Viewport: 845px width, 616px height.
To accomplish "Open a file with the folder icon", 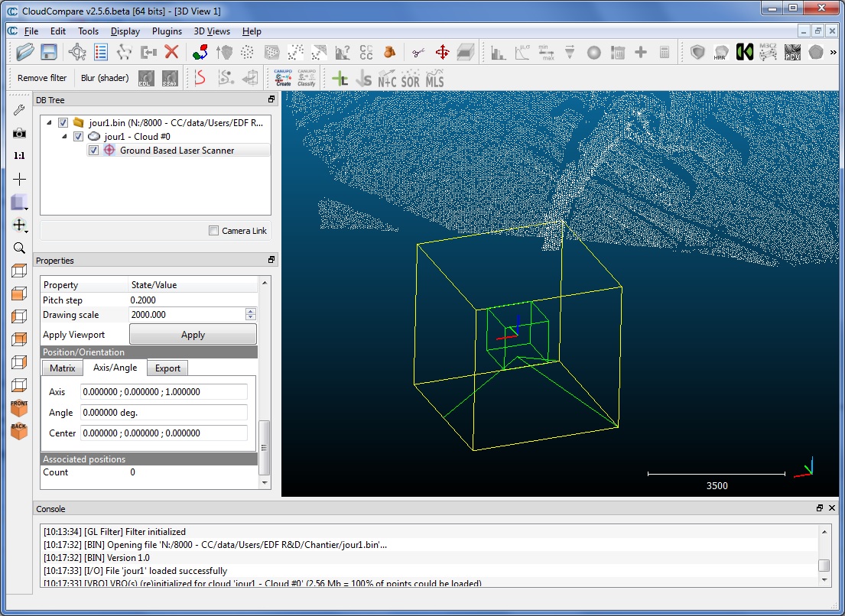I will (x=24, y=52).
